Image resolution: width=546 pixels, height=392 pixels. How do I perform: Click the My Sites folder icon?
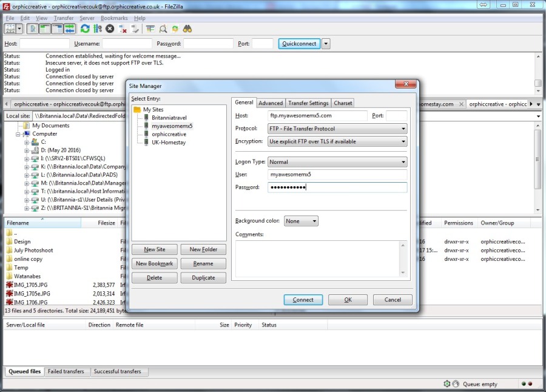click(x=137, y=109)
